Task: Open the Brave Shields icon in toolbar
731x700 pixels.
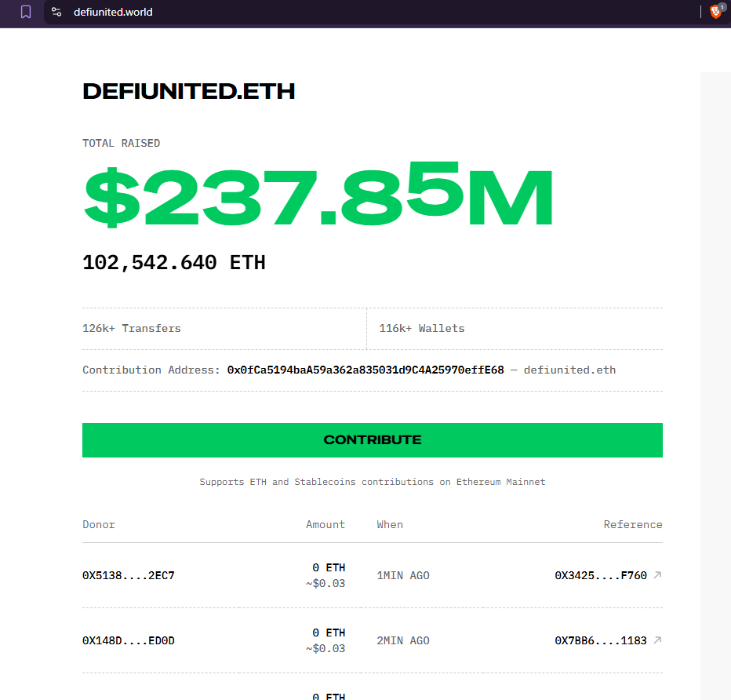Action: tap(715, 12)
